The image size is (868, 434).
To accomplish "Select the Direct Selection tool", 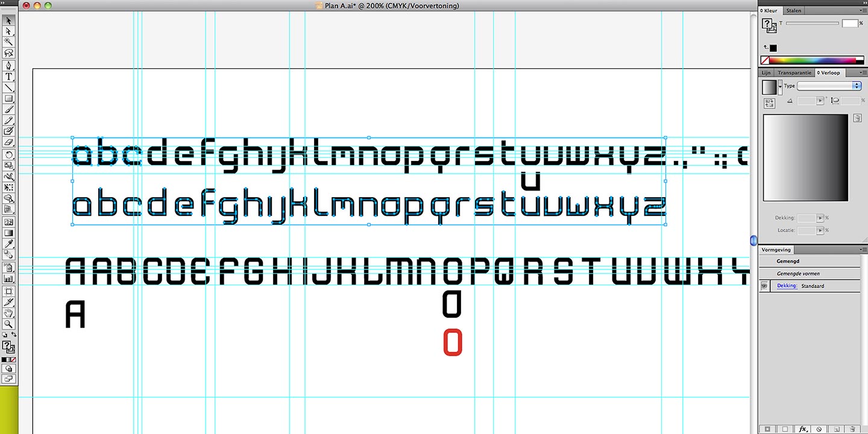I will point(9,31).
